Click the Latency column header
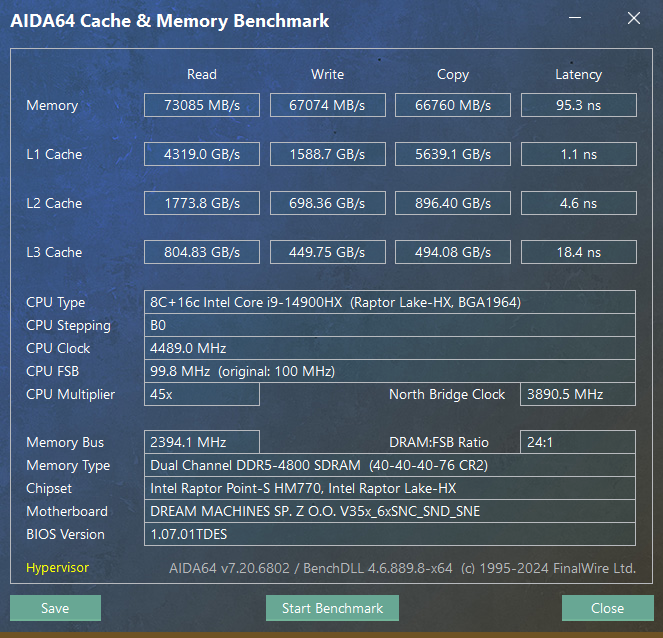Screen dimensions: 663x638 [578, 75]
